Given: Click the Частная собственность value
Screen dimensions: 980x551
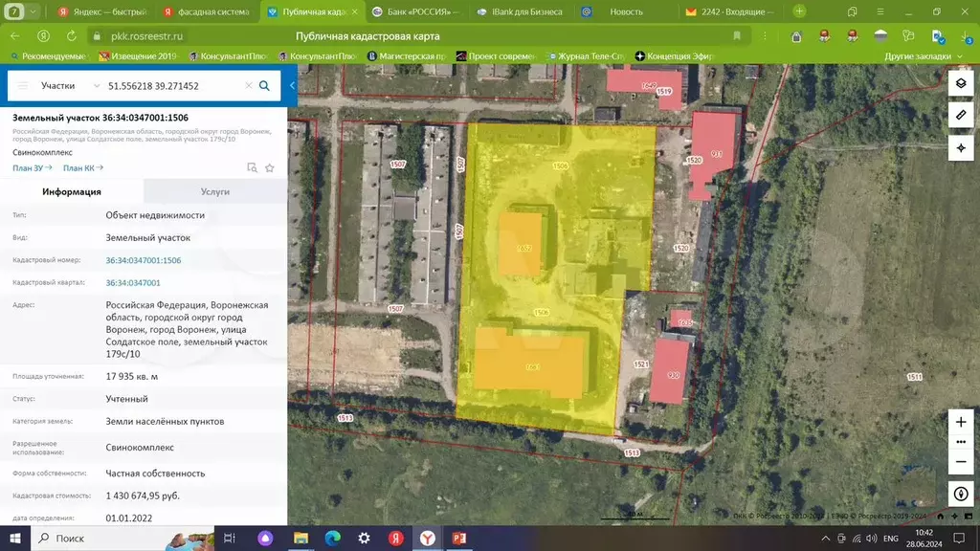Looking at the screenshot, I should [x=155, y=474].
